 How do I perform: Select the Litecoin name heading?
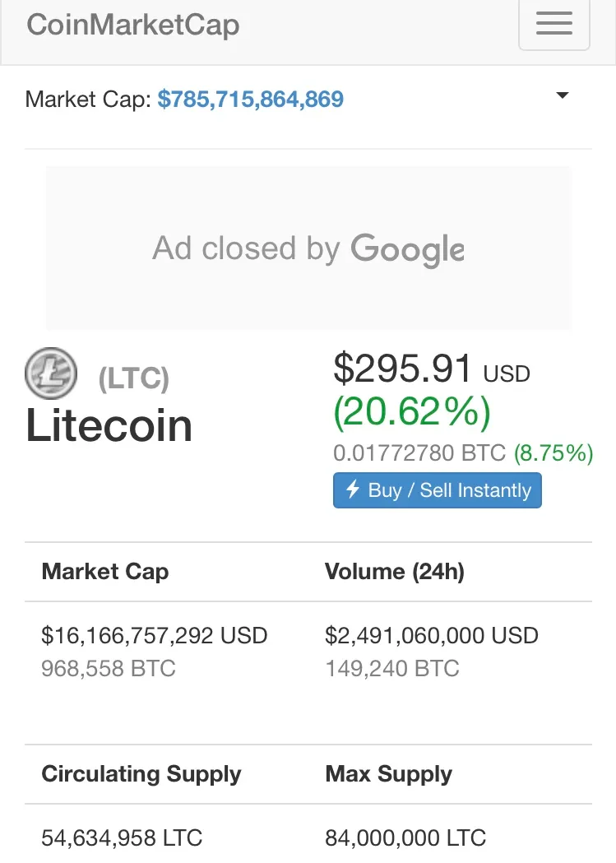(x=109, y=425)
